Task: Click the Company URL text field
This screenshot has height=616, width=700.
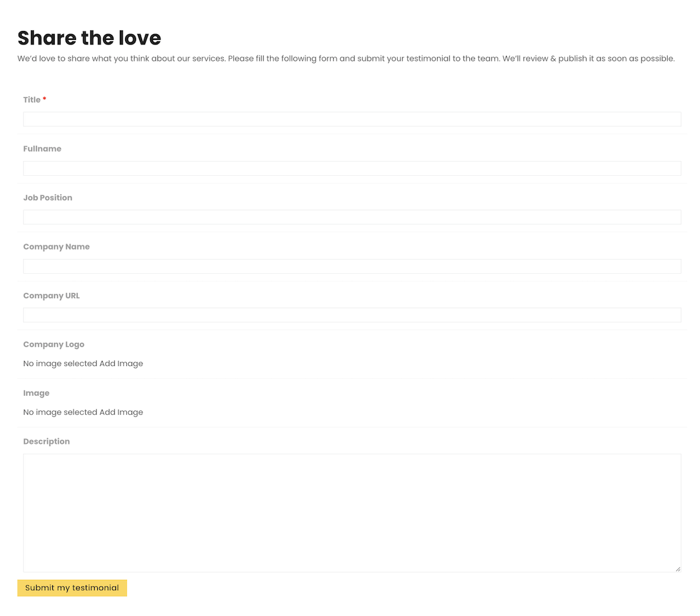Action: tap(352, 315)
